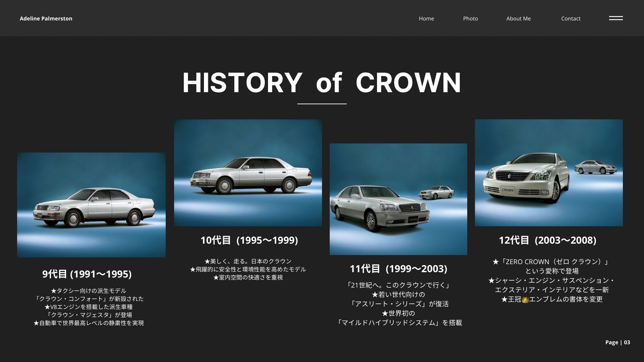The image size is (644, 362).
Task: Click the ★飛躍的に安全性と環境性能を高めたモデル line
Action: pos(248,269)
